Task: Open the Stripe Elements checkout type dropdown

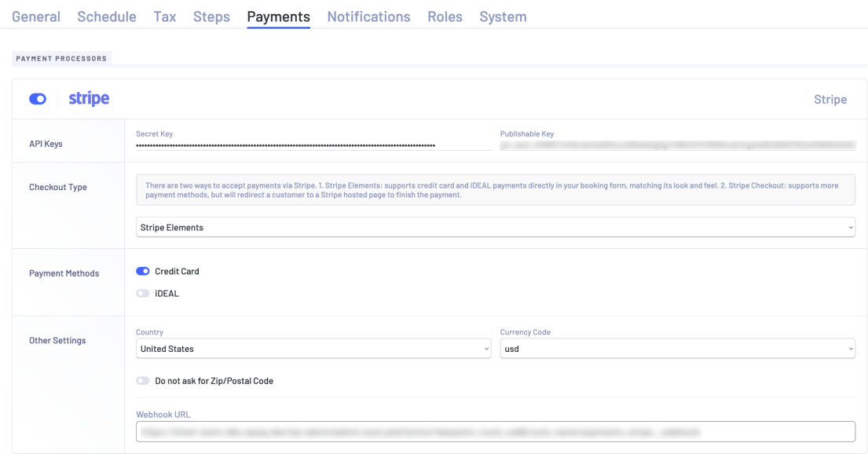Action: point(496,228)
